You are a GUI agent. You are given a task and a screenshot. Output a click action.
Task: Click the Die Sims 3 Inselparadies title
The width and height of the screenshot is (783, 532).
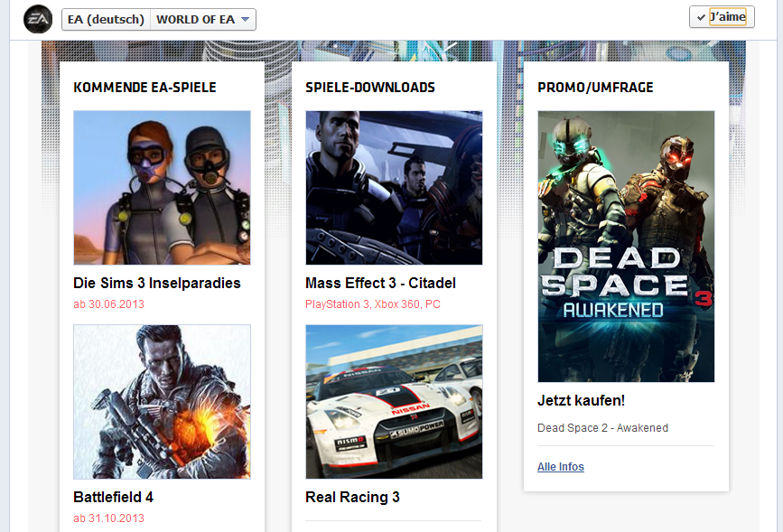pyautogui.click(x=157, y=284)
